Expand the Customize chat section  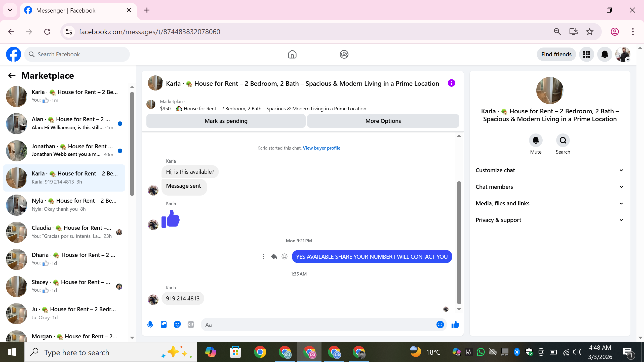tap(550, 170)
